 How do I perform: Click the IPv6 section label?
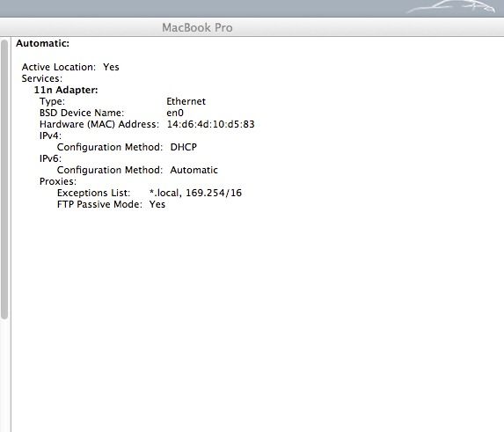point(50,158)
